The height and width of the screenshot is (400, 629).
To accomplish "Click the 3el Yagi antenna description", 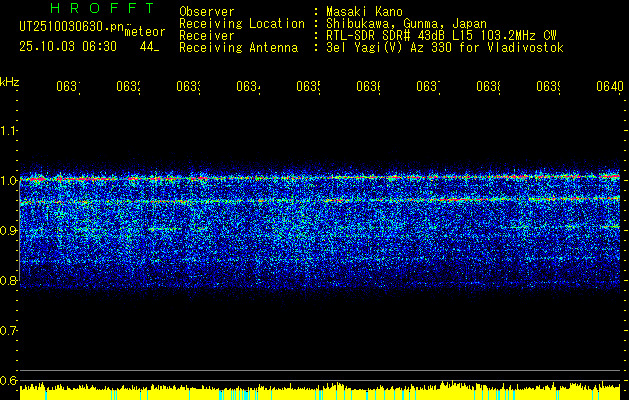I will tap(445, 48).
